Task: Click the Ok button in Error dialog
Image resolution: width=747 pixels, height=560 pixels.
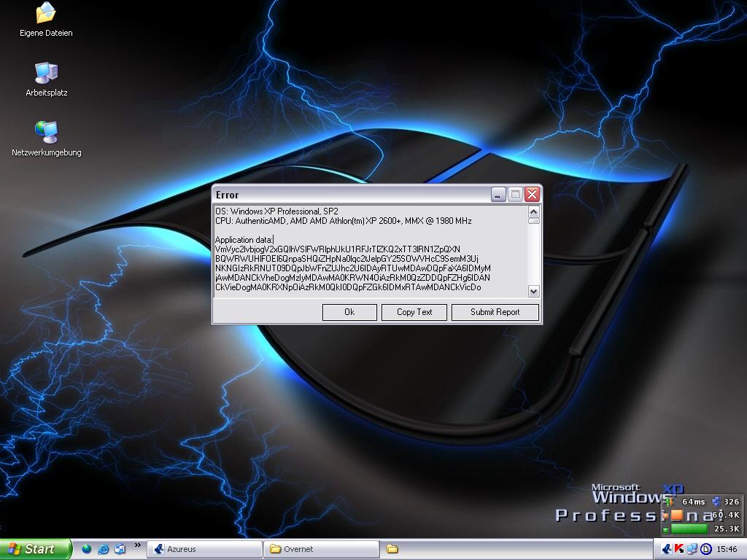Action: coord(349,312)
